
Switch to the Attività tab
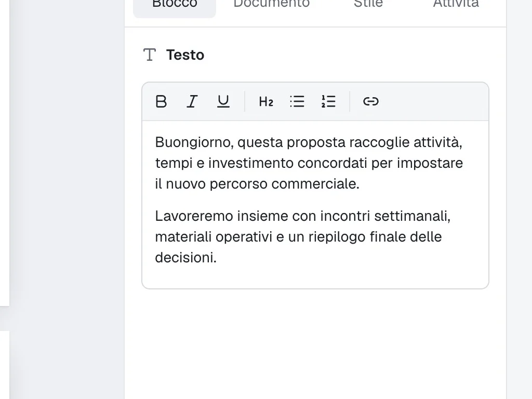point(456,5)
